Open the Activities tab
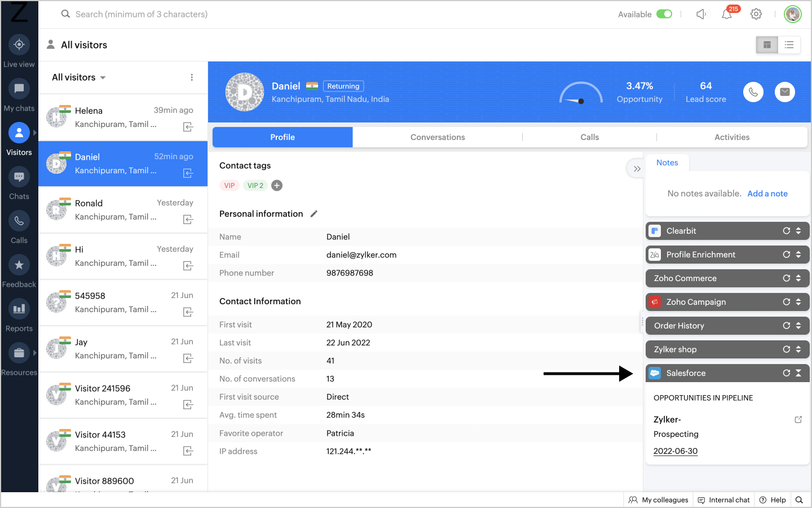Screen dimensions: 812x508 731,137
